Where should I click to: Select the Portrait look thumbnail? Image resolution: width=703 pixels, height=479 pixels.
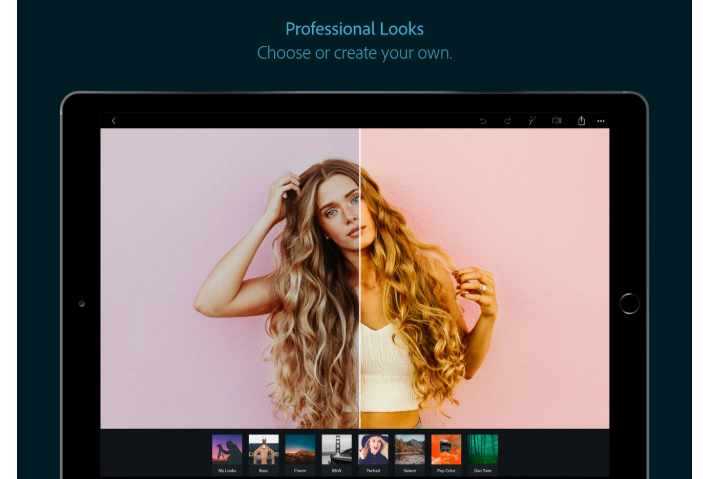373,449
